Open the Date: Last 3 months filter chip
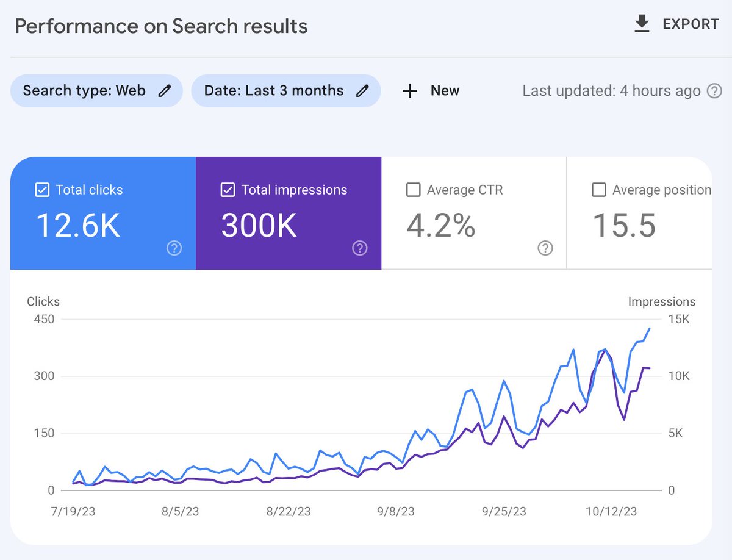Image resolution: width=732 pixels, height=560 pixels. tap(286, 91)
